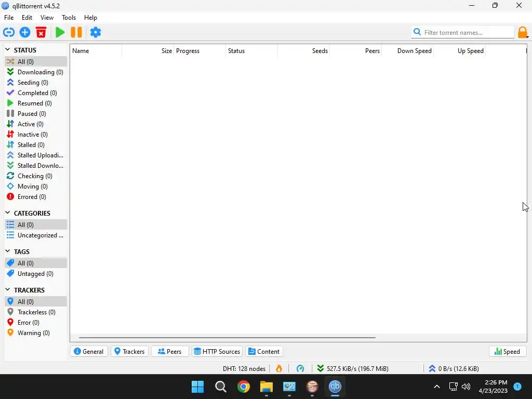532x399 pixels.
Task: Select the Seeding (0) status filter
Action: click(x=36, y=83)
